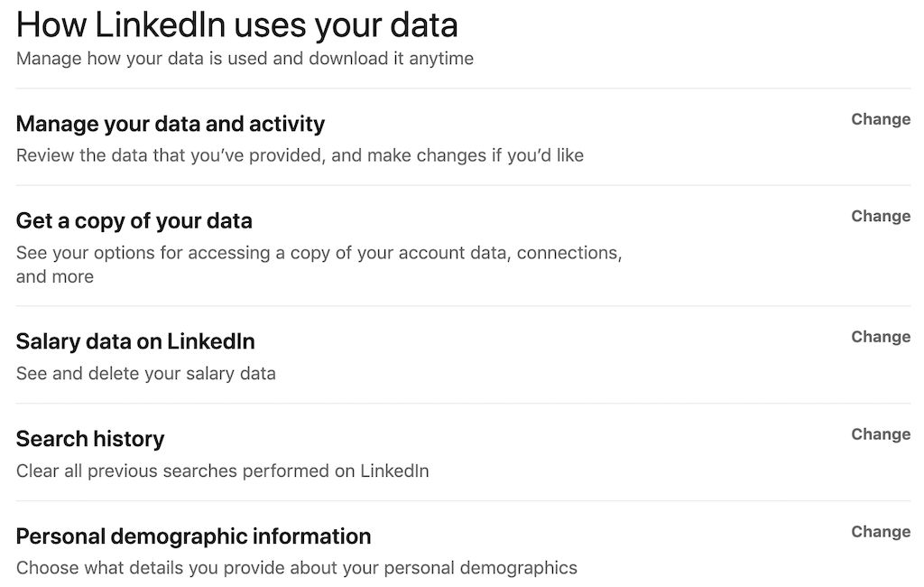
Task: Click Change next to Manage your data and activity
Action: (880, 119)
